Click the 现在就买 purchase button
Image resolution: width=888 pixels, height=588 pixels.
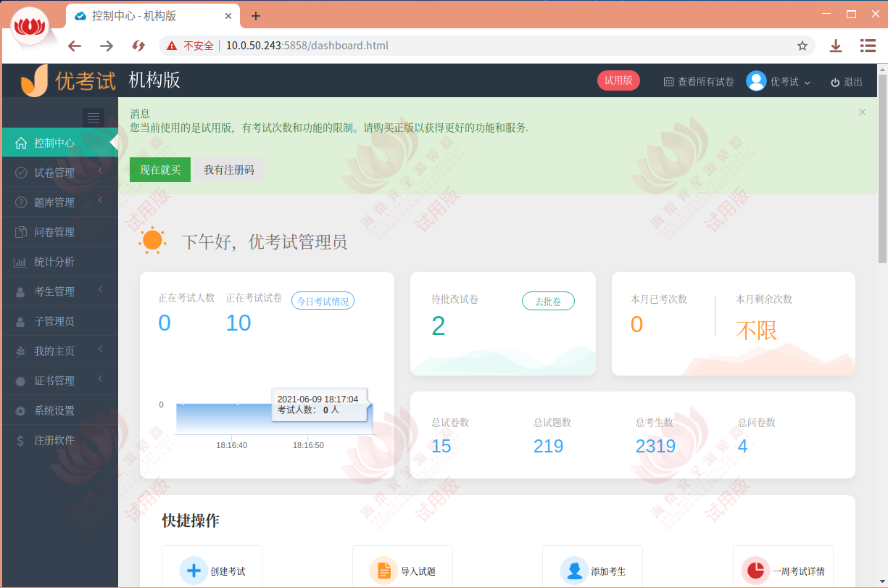point(159,169)
